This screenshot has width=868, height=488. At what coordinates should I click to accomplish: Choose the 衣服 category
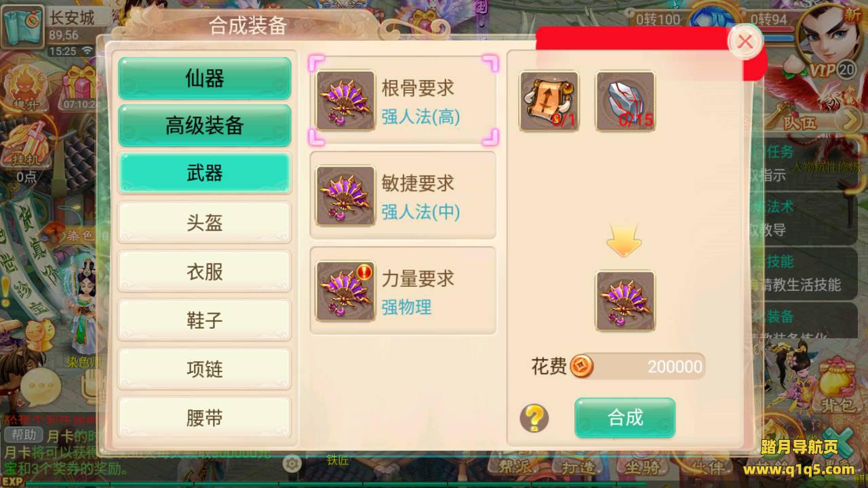[205, 271]
